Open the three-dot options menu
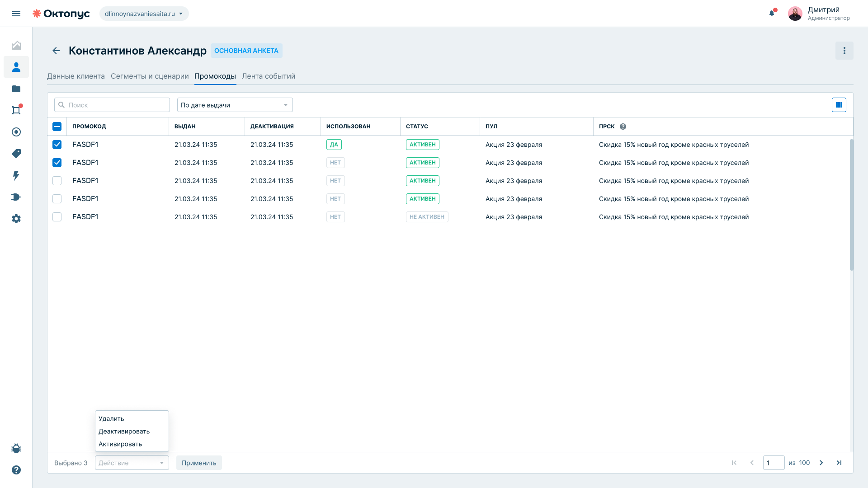Image resolution: width=868 pixels, height=488 pixels. pyautogui.click(x=844, y=51)
